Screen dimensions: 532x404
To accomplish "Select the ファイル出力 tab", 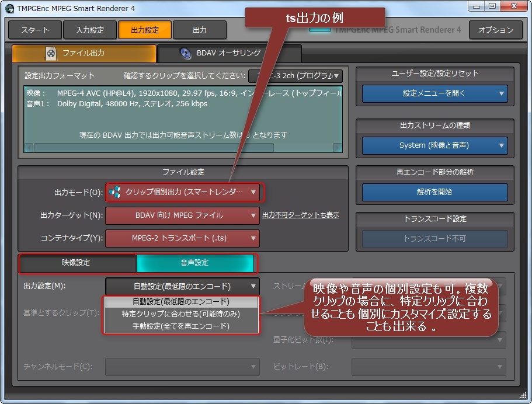I will pos(84,53).
